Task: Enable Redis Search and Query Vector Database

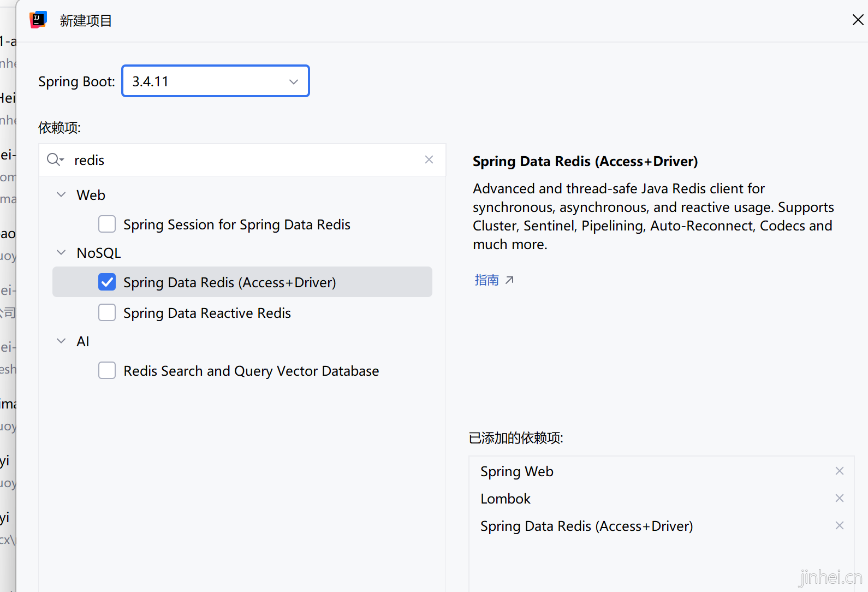Action: click(107, 370)
